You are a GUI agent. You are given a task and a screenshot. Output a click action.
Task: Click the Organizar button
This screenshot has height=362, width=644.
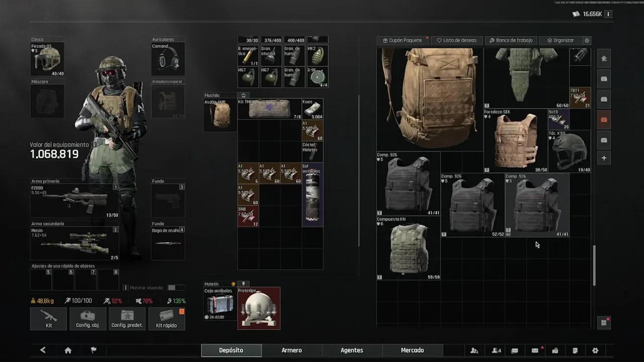point(560,40)
